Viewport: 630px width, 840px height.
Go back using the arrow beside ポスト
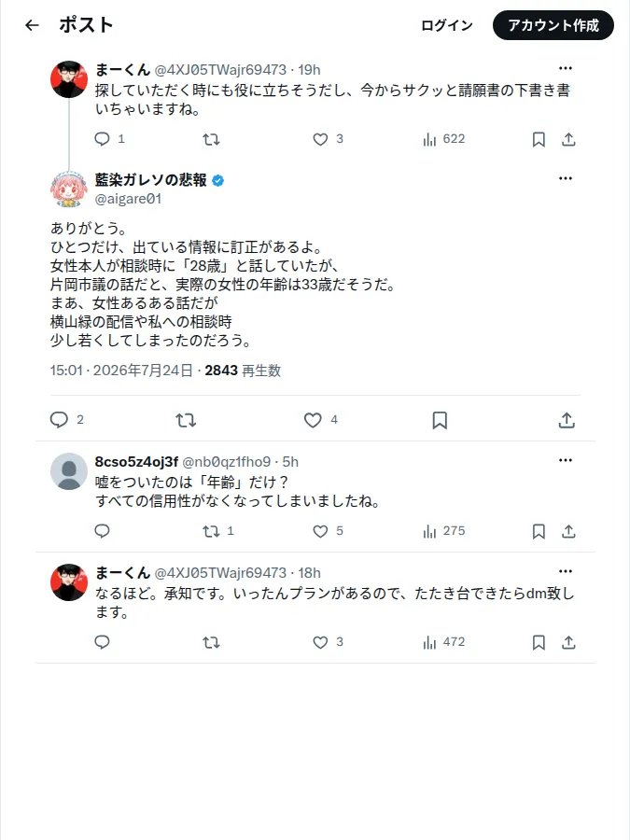tap(32, 25)
